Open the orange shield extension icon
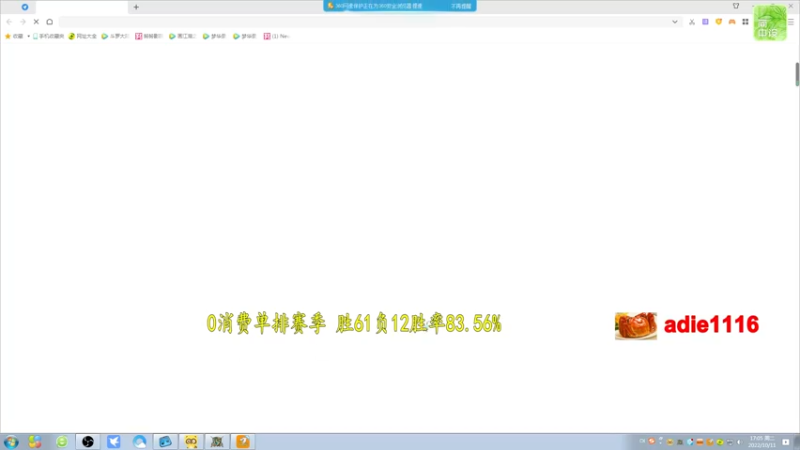The width and height of the screenshot is (800, 450). coord(718,22)
